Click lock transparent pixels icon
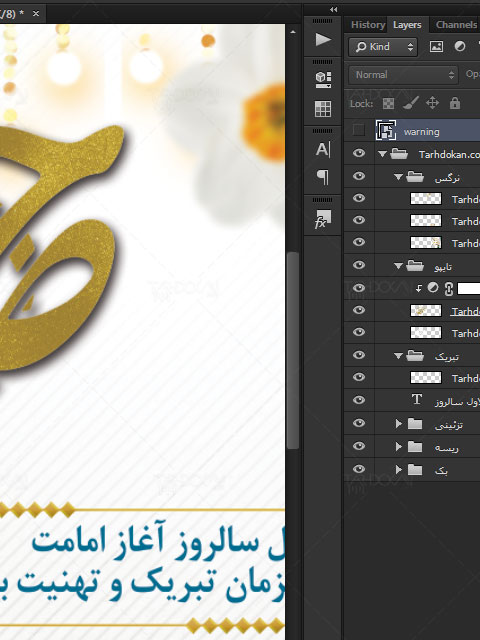 point(388,104)
